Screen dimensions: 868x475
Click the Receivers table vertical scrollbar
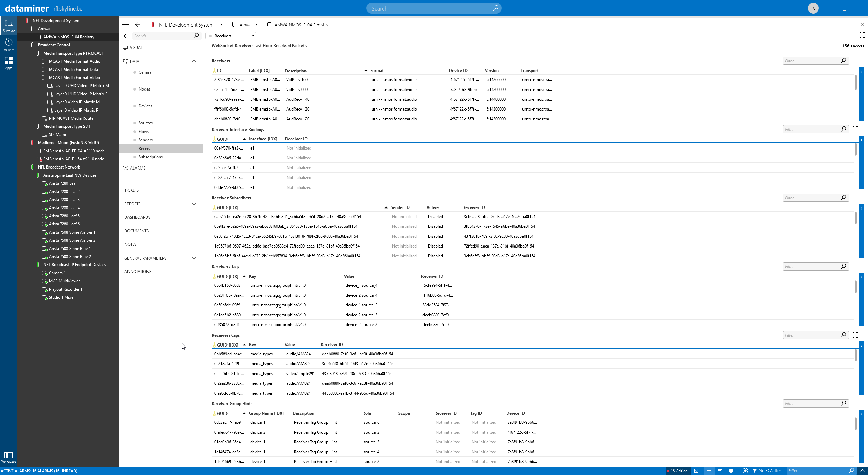coord(856,82)
